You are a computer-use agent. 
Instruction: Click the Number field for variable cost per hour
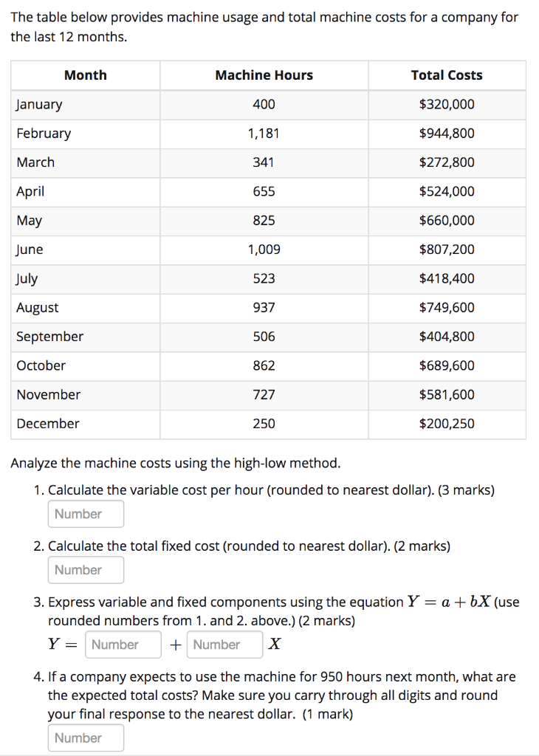click(86, 514)
